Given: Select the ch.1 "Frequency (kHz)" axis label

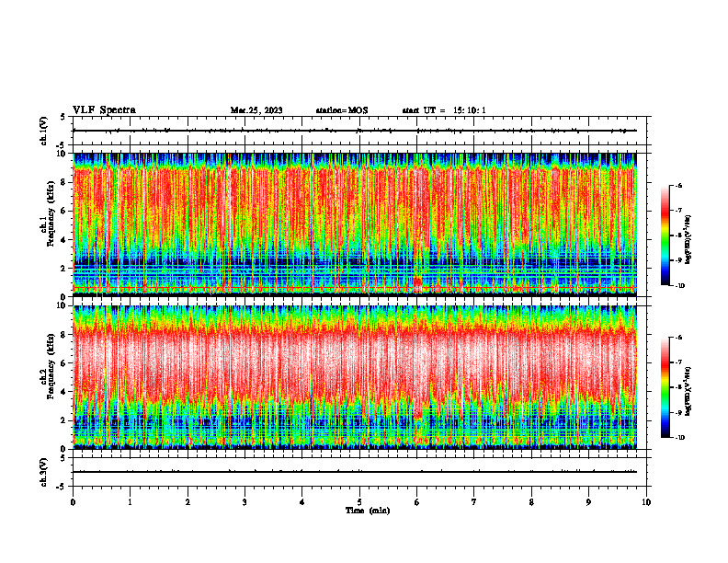Looking at the screenshot, I should pos(51,213).
